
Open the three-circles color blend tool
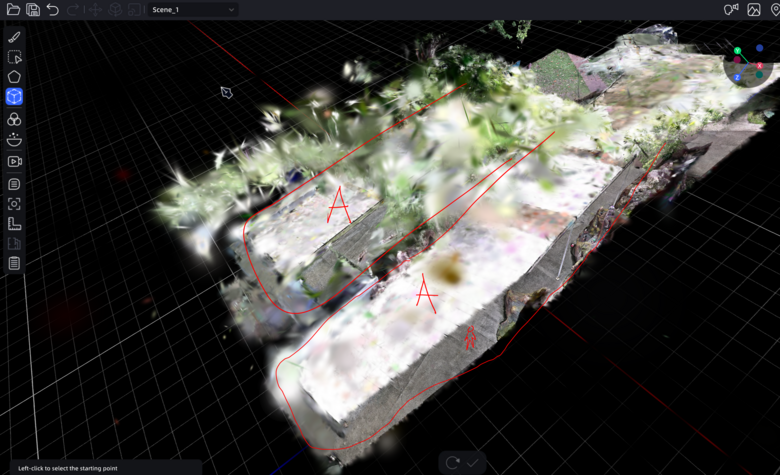14,119
